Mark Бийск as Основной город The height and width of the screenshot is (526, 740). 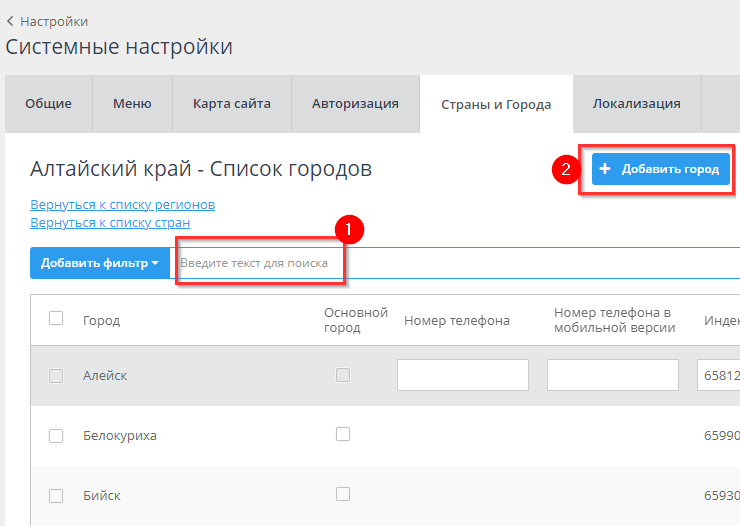pos(343,494)
